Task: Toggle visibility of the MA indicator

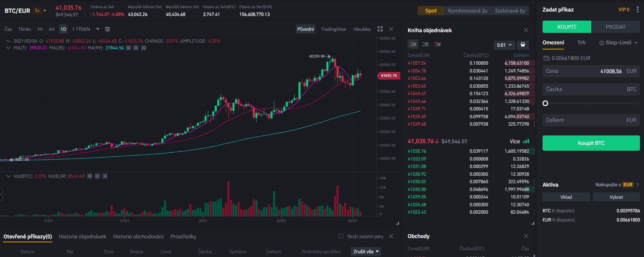Action: [128, 48]
